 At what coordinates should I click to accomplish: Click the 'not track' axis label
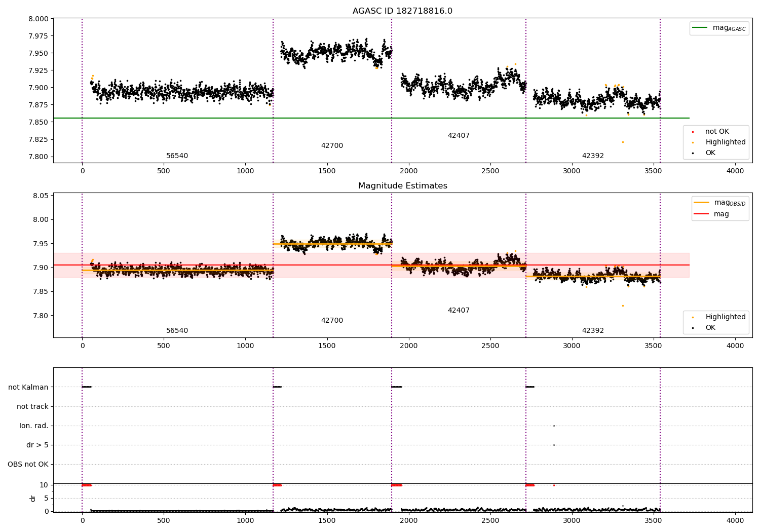point(32,407)
